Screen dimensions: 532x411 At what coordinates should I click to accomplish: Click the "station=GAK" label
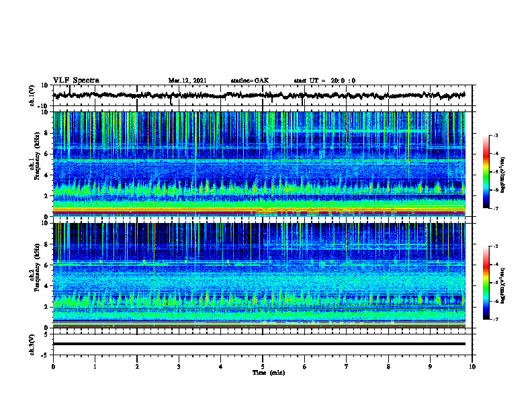[x=250, y=81]
